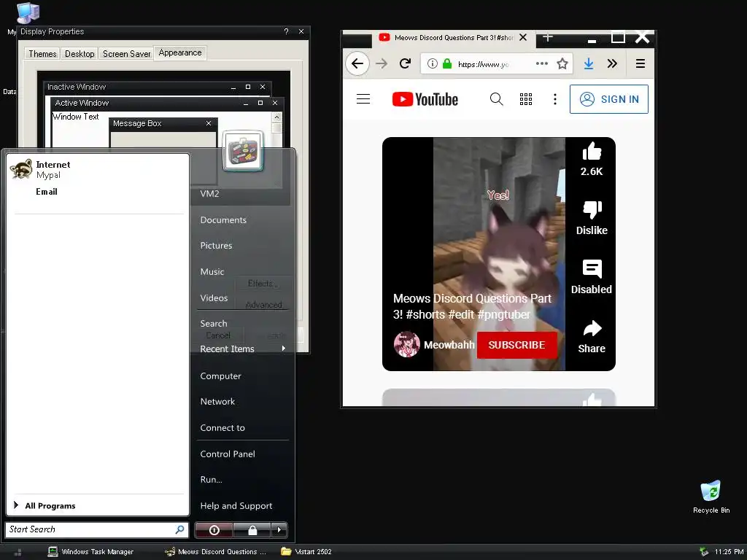This screenshot has height=560, width=747.
Task: Open the Meowbahh channel avatar
Action: point(407,344)
